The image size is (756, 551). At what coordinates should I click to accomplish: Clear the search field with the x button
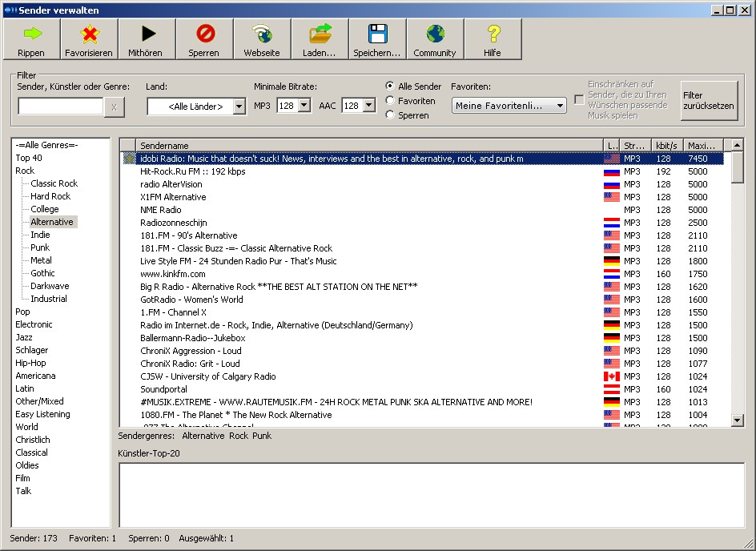115,107
